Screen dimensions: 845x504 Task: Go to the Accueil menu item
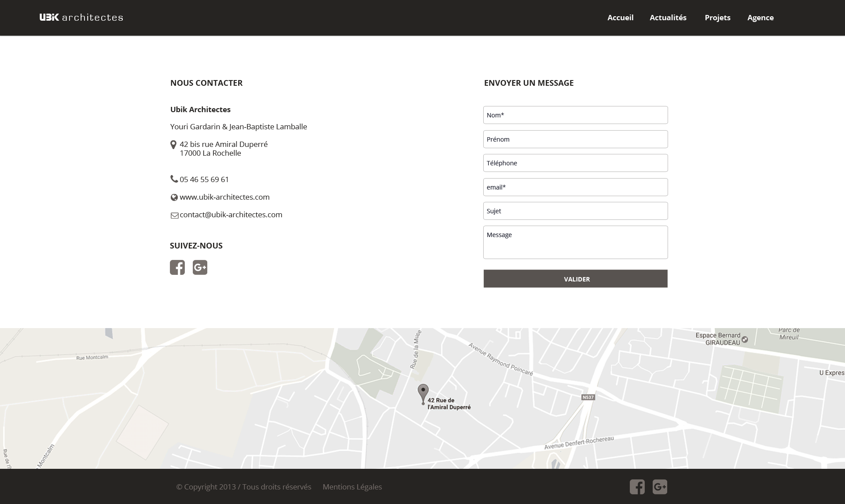tap(620, 18)
